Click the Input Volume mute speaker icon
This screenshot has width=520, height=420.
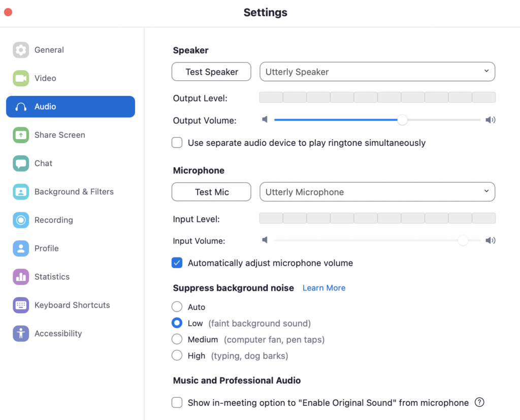coord(265,240)
